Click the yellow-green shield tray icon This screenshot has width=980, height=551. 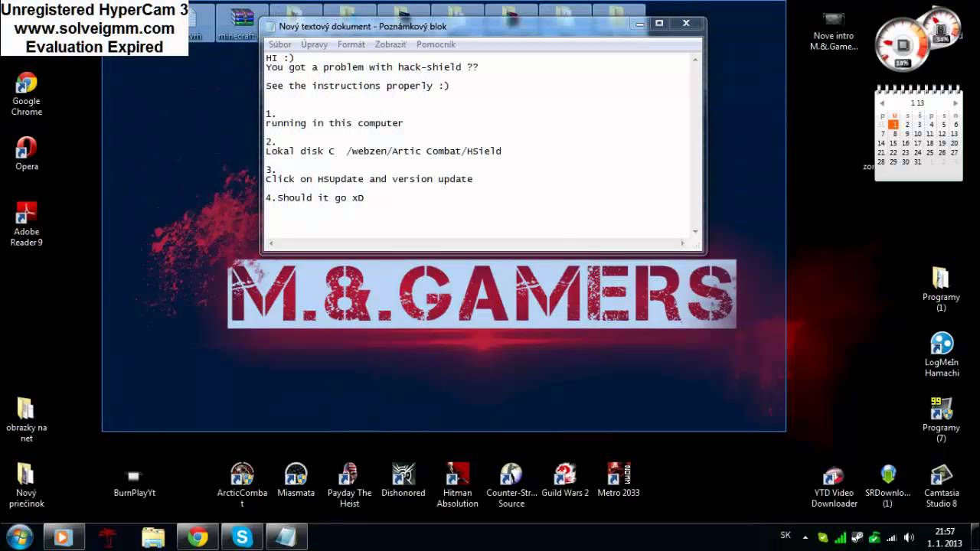click(823, 538)
